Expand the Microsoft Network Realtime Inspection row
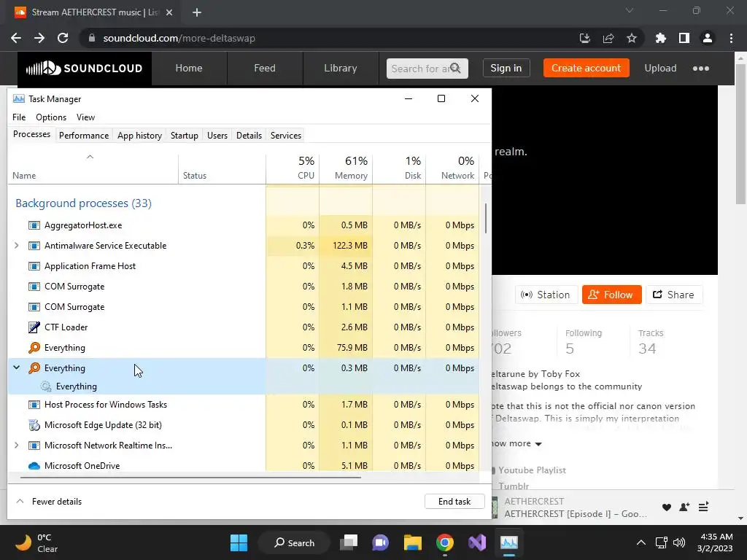Viewport: 747px width, 560px height. coord(17,446)
